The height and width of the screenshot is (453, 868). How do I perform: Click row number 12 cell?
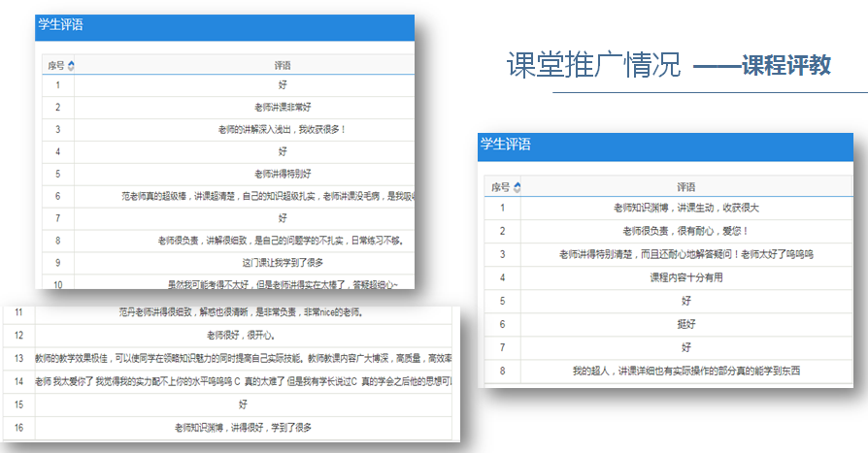pyautogui.click(x=18, y=336)
